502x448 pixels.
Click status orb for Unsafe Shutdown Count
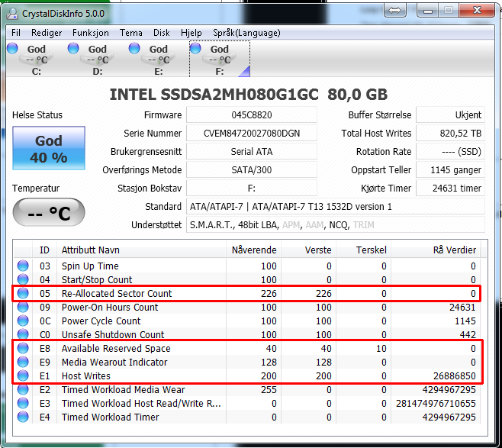tap(23, 334)
